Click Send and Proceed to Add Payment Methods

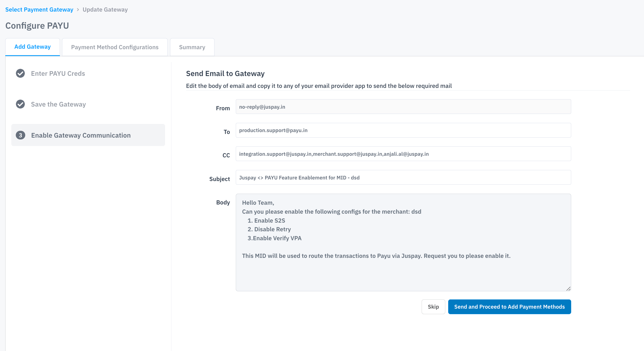[509, 307]
